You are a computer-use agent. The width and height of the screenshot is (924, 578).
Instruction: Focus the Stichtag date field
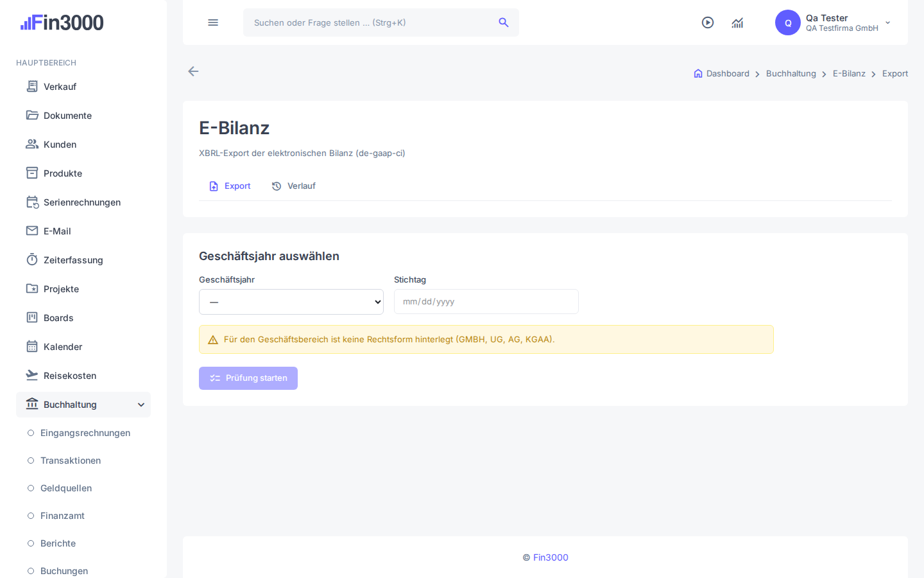(x=486, y=302)
